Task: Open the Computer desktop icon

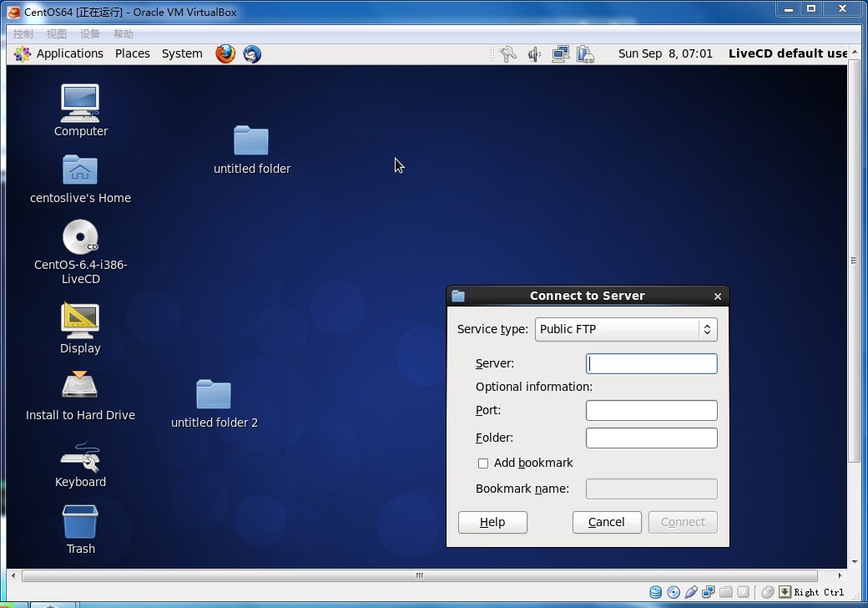Action: pos(80,103)
